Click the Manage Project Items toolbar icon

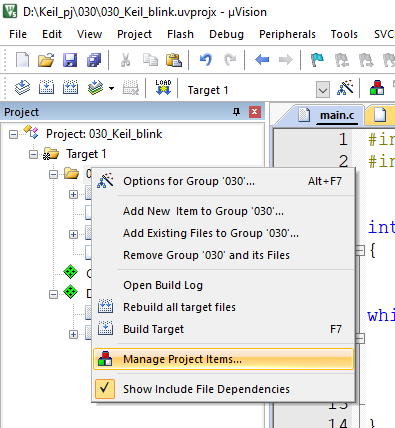click(x=377, y=88)
